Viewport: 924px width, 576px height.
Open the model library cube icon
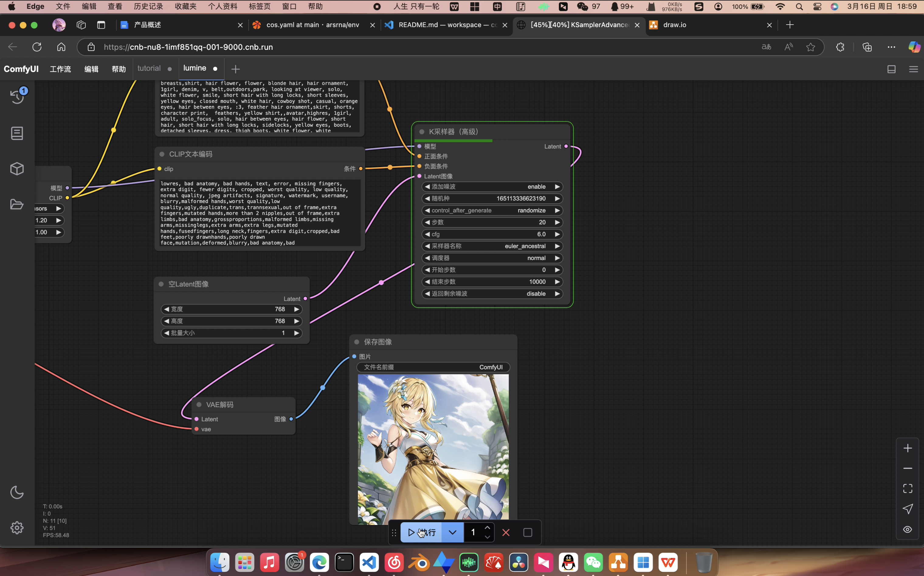(x=17, y=169)
